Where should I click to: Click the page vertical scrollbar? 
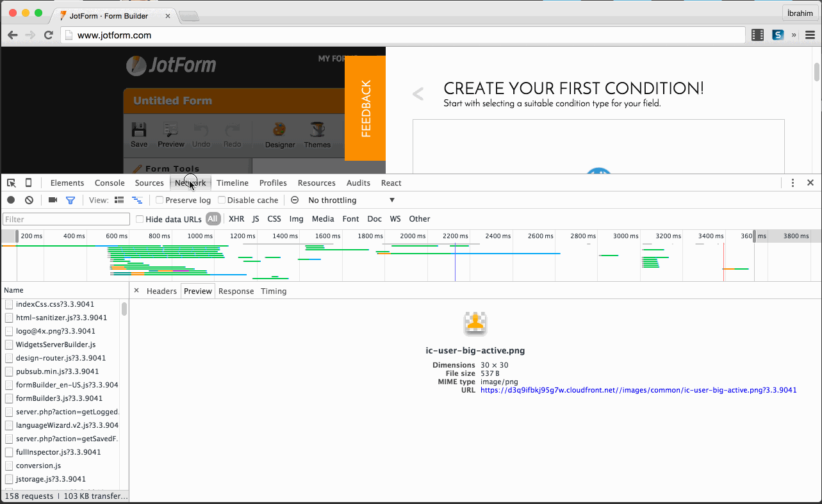[817, 72]
